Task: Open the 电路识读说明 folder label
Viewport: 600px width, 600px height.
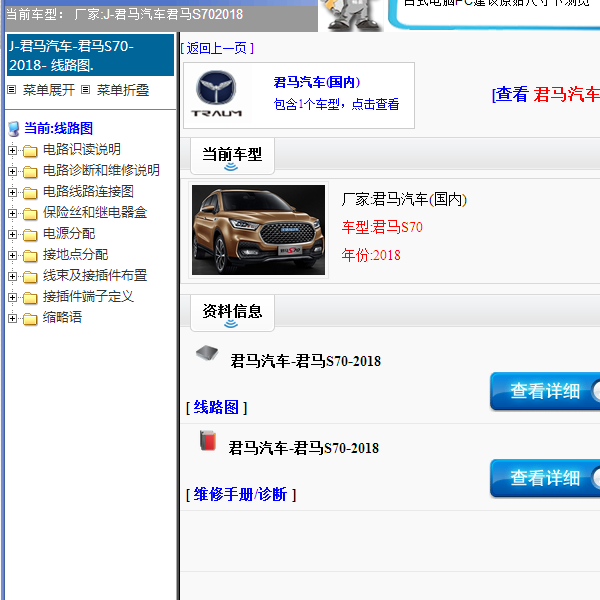Action: 82,149
